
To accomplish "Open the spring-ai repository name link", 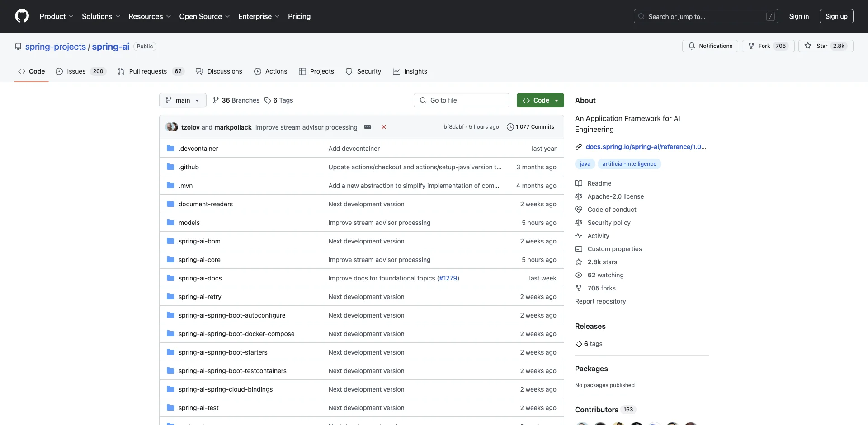I will [111, 47].
